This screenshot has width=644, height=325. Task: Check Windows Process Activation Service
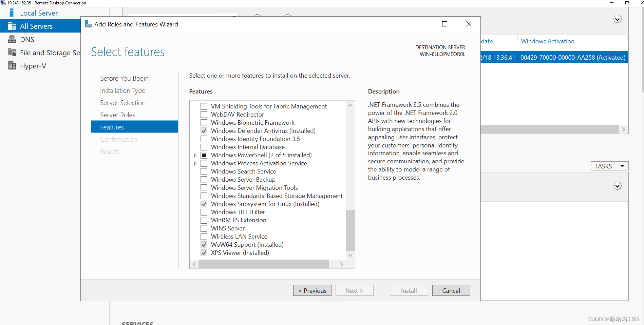coord(204,163)
